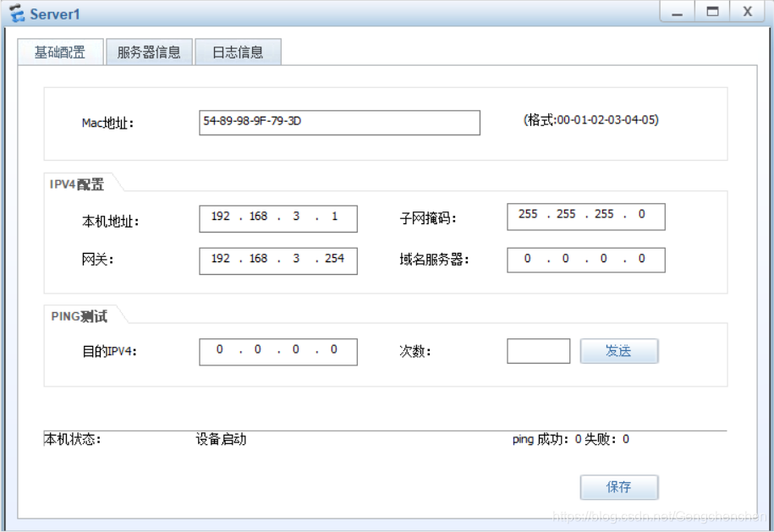Click the 格式:00-01-02-03-04-05 hint text
Viewport: 774px width, 532px height.
[591, 120]
